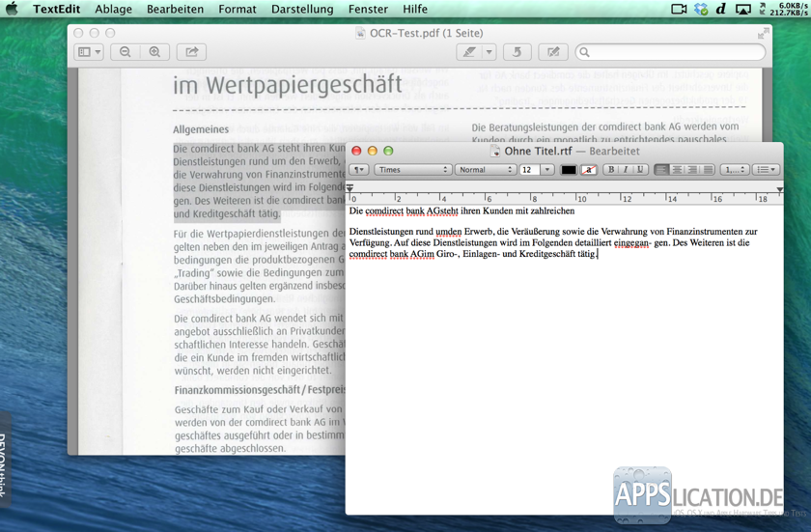Image resolution: width=811 pixels, height=532 pixels.
Task: Zoom out in the Preview window
Action: click(x=126, y=52)
